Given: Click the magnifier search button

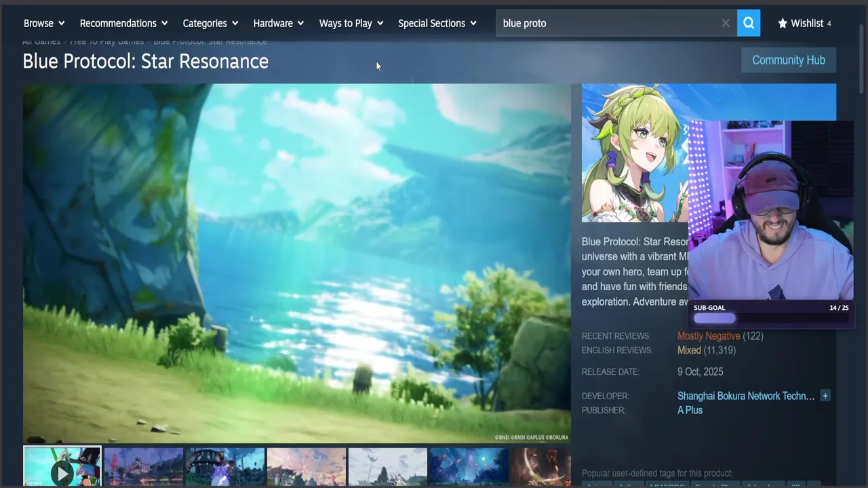Looking at the screenshot, I should [x=749, y=23].
